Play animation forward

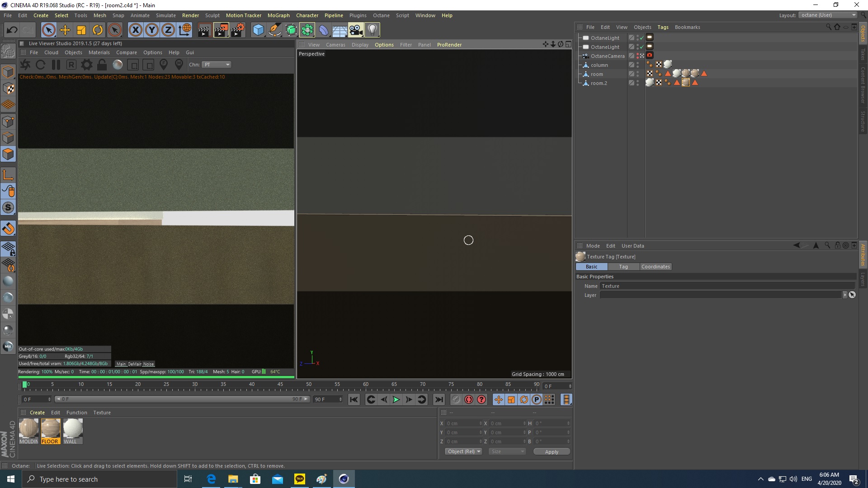pos(396,399)
